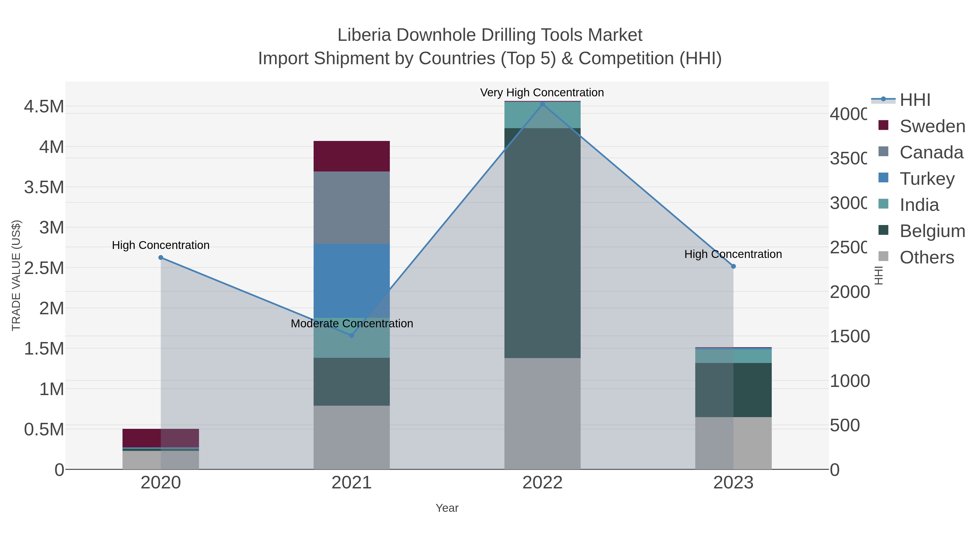Image resolution: width=980 pixels, height=551 pixels.
Task: Click the 1500 HHI axis tick label
Action: pyautogui.click(x=850, y=336)
